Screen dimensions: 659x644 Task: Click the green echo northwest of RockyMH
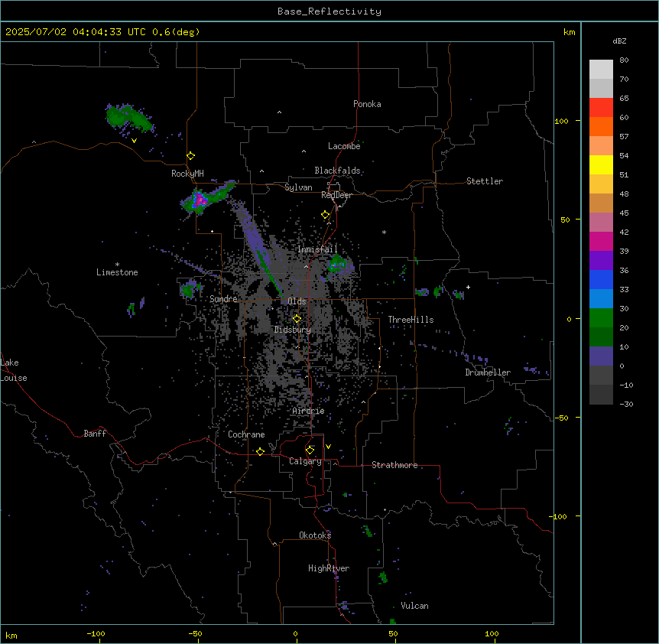pyautogui.click(x=128, y=117)
